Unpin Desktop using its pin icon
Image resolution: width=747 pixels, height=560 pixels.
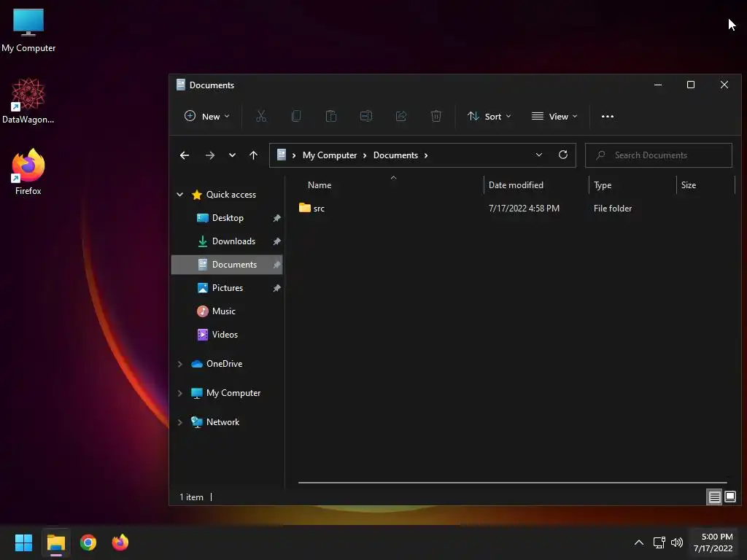coord(276,218)
